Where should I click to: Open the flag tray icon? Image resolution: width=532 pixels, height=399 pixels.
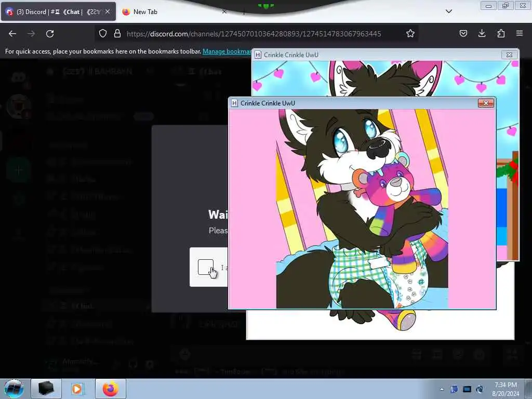(454, 389)
